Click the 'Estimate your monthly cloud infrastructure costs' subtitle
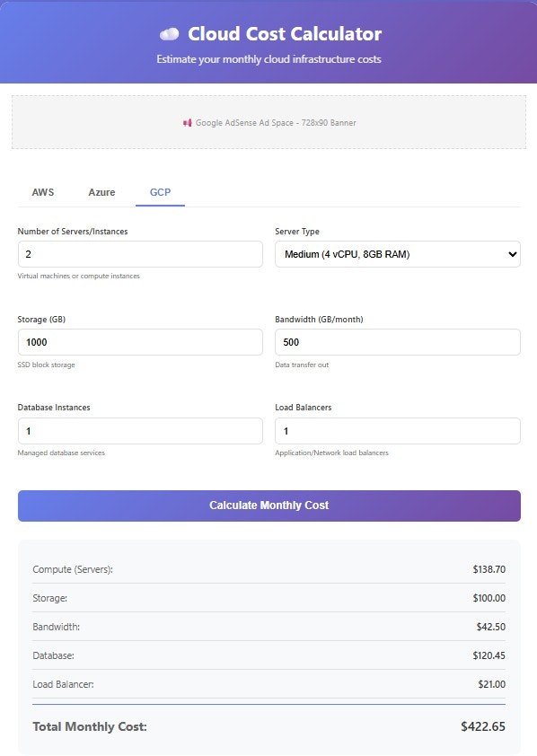The height and width of the screenshot is (756, 537). tap(269, 59)
